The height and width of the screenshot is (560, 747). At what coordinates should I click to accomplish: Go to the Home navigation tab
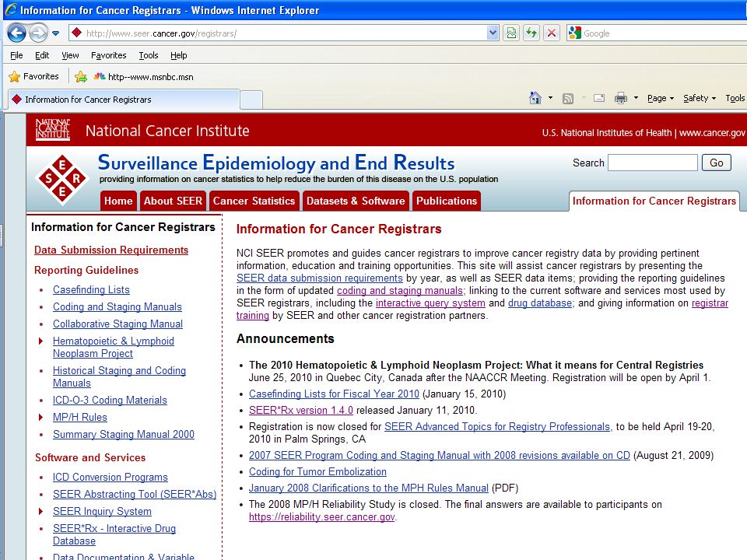click(118, 201)
